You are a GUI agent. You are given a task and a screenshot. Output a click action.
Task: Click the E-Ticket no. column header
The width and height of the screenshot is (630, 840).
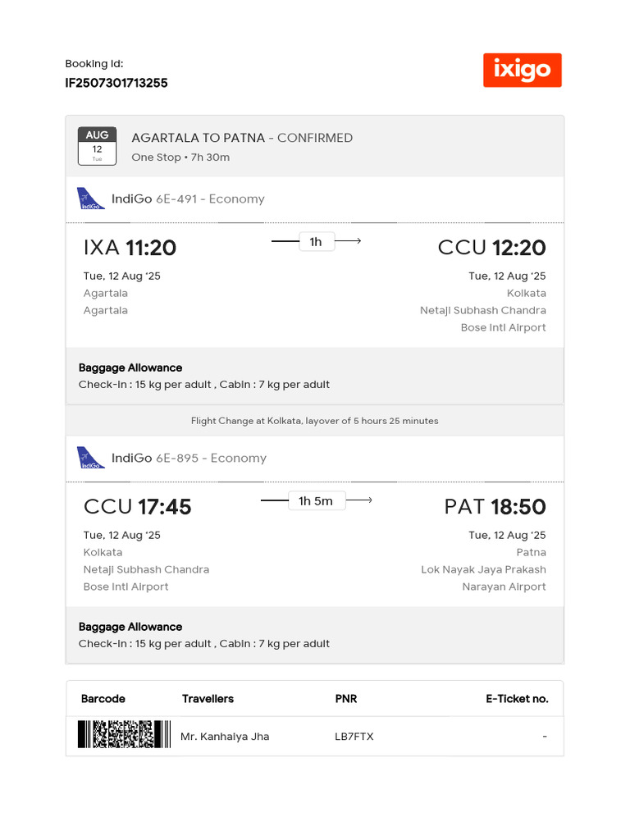pyautogui.click(x=517, y=699)
